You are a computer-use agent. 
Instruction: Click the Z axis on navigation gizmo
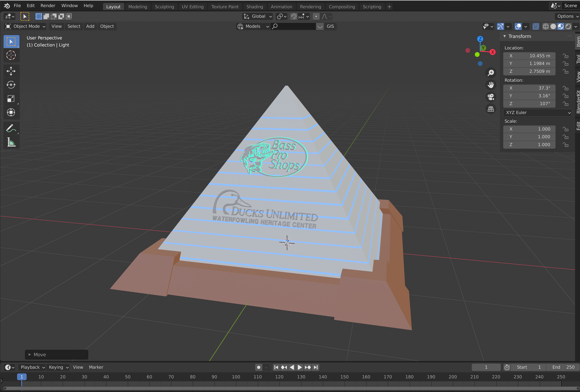click(x=480, y=39)
